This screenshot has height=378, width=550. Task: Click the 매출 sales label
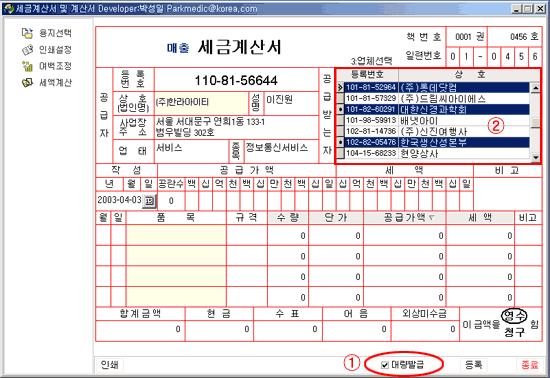[x=178, y=48]
